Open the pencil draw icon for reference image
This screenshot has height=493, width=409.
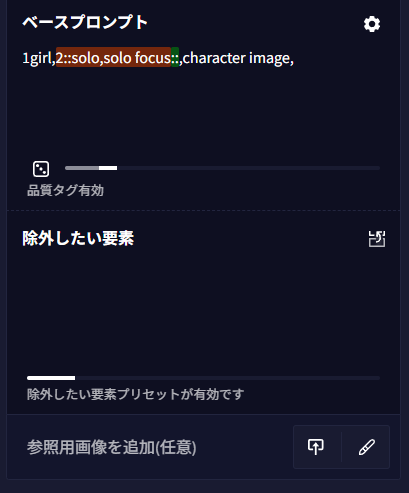pyautogui.click(x=367, y=447)
